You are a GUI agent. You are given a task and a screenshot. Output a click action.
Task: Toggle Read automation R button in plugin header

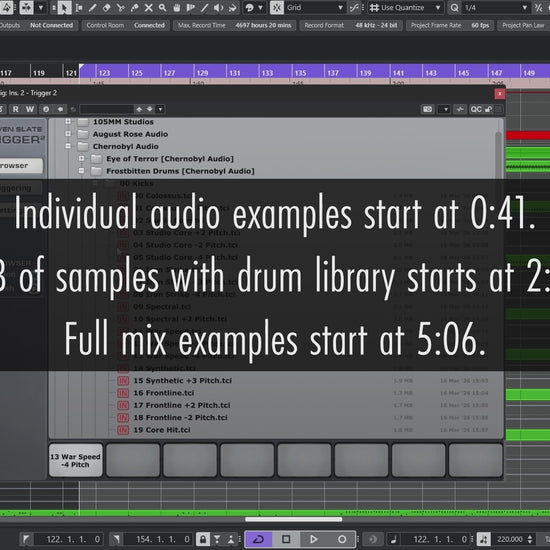click(x=15, y=109)
